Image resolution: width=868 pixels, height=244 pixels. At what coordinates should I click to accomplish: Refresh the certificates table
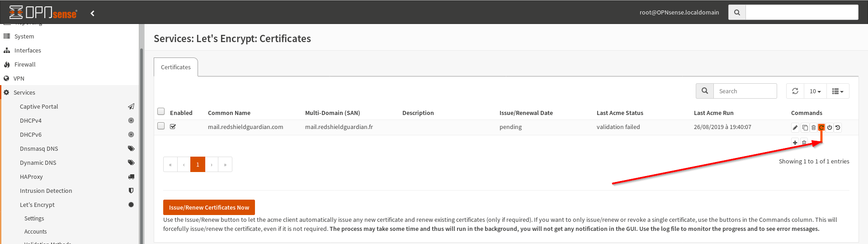click(795, 91)
